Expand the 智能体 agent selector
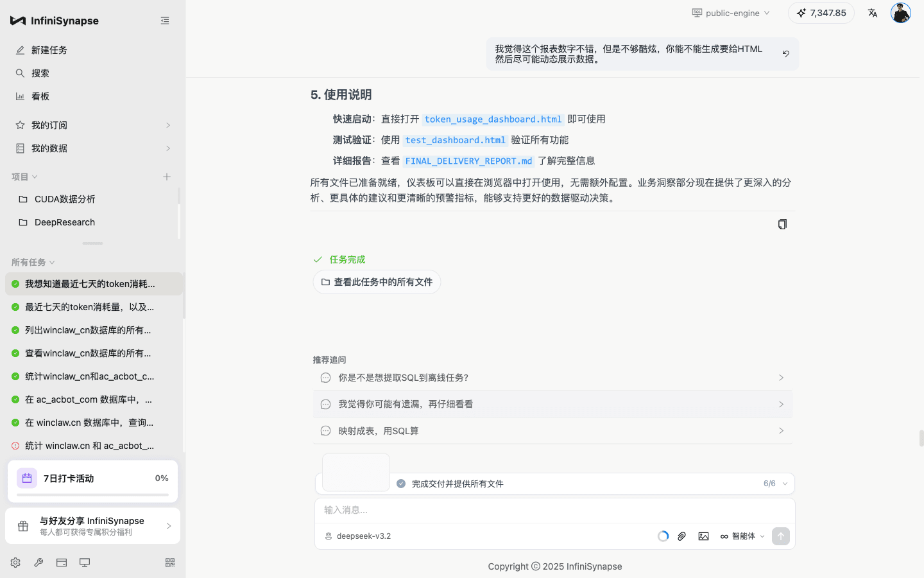 coord(742,536)
